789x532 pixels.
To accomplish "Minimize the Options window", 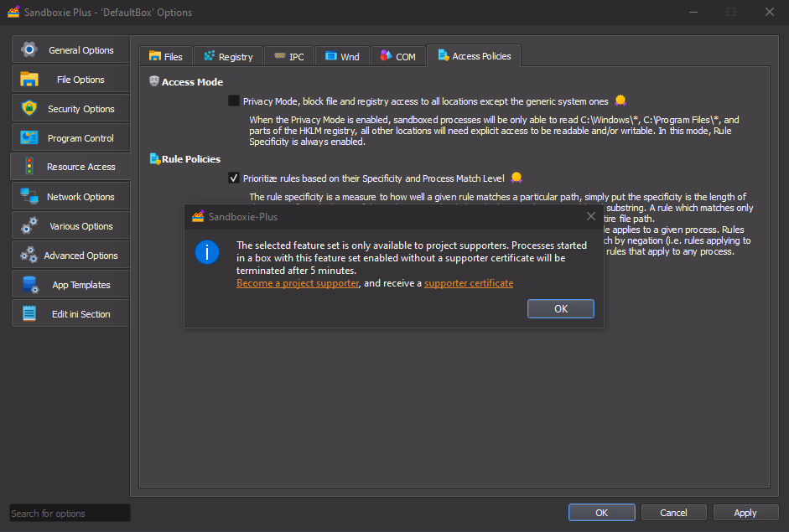I will pos(693,12).
